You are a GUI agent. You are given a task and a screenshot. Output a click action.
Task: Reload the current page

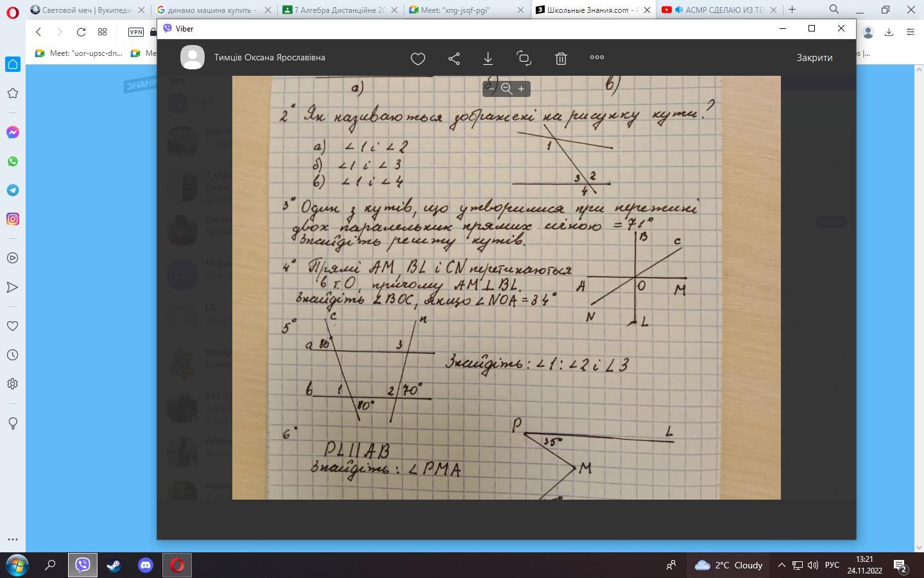(81, 32)
